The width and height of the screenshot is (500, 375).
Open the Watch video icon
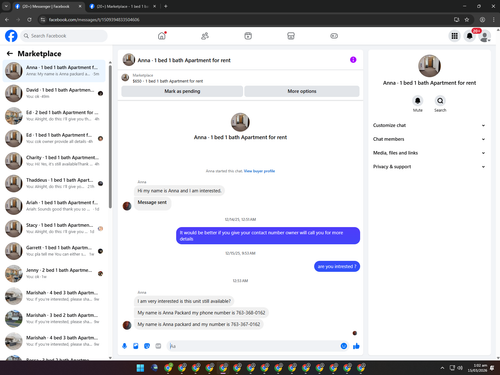tap(248, 36)
